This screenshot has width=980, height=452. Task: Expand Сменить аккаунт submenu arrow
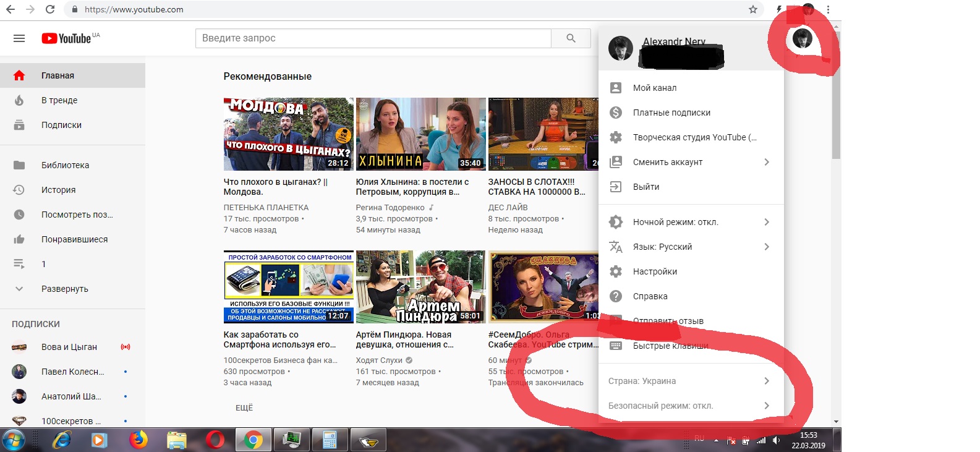pyautogui.click(x=767, y=162)
